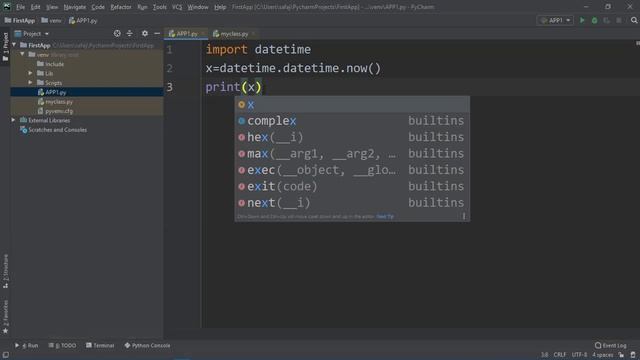Collapse all in Project panel icon
The width and height of the screenshot is (640, 360).
click(x=130, y=33)
